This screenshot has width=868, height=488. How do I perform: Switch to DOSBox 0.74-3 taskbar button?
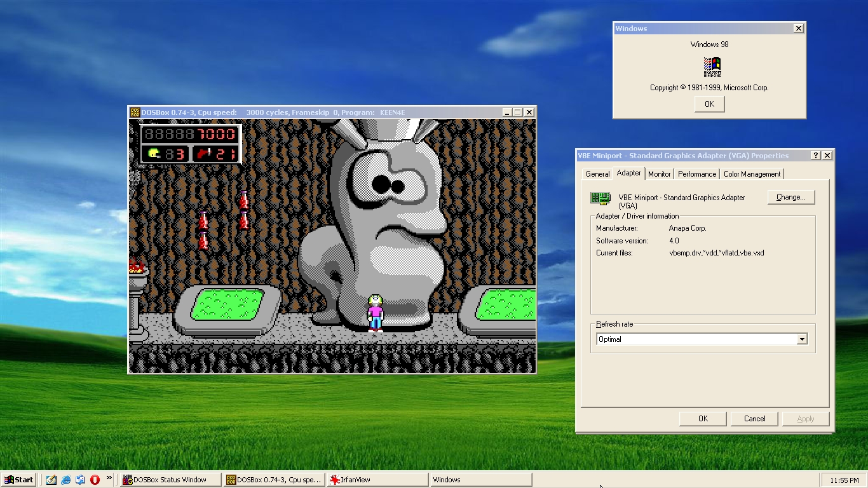click(275, 480)
